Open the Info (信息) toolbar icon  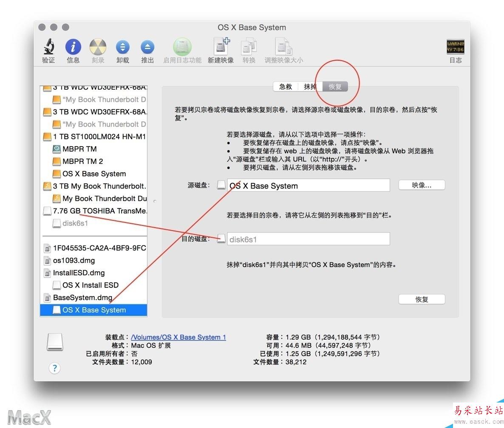point(73,47)
